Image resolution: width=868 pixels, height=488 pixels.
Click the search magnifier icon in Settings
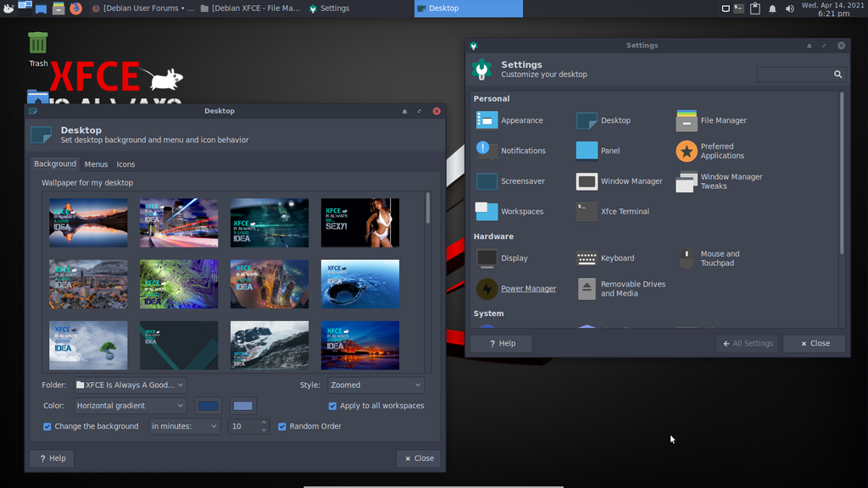[837, 75]
